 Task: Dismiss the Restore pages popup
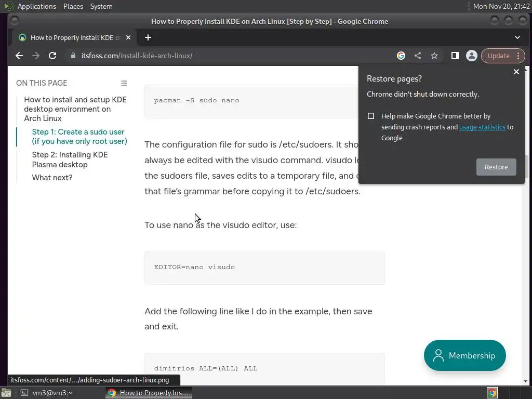pyautogui.click(x=516, y=72)
